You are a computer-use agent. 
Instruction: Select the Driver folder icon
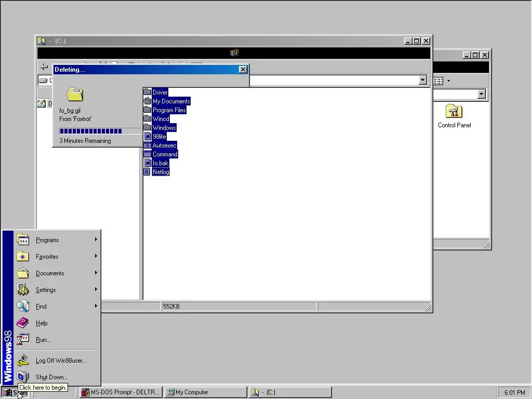pyautogui.click(x=147, y=92)
